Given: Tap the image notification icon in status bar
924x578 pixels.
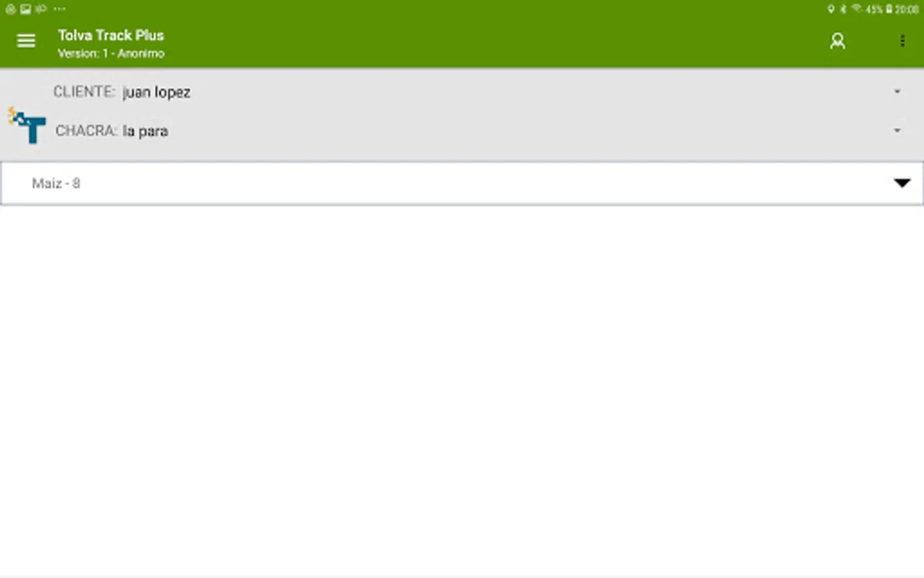Looking at the screenshot, I should click(26, 9).
